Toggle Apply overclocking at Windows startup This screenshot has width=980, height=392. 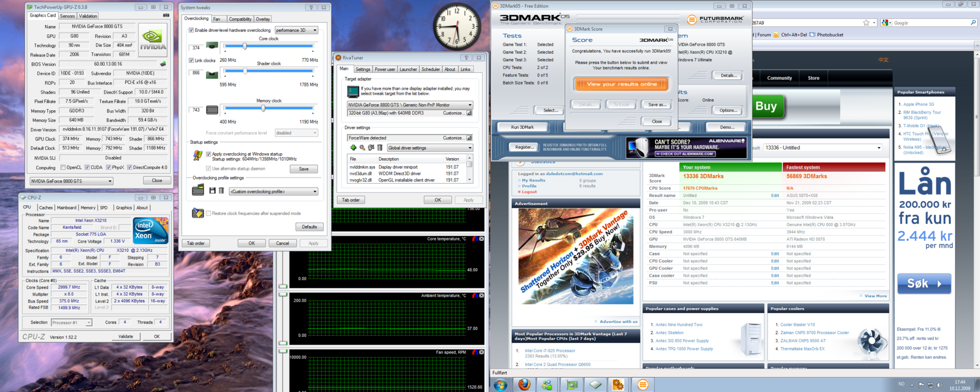pos(208,154)
